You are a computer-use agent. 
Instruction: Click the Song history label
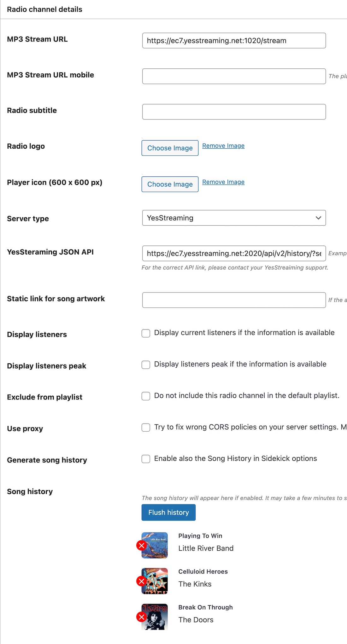[x=30, y=492]
